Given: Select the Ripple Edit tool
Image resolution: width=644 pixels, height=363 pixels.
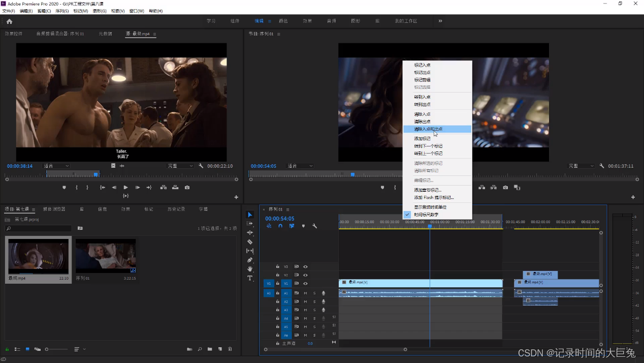Looking at the screenshot, I should (250, 233).
